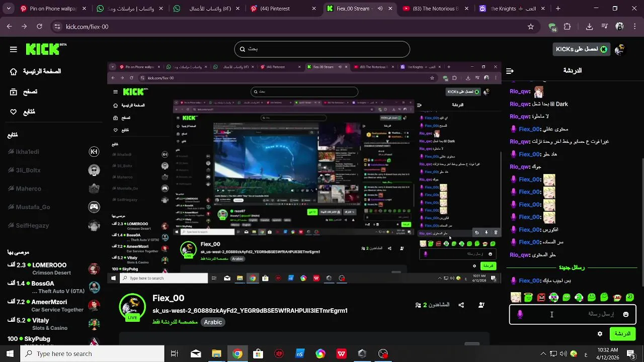The image size is (644, 362).
Task: Switch to The Notorious YouTube tab
Action: pyautogui.click(x=436, y=9)
